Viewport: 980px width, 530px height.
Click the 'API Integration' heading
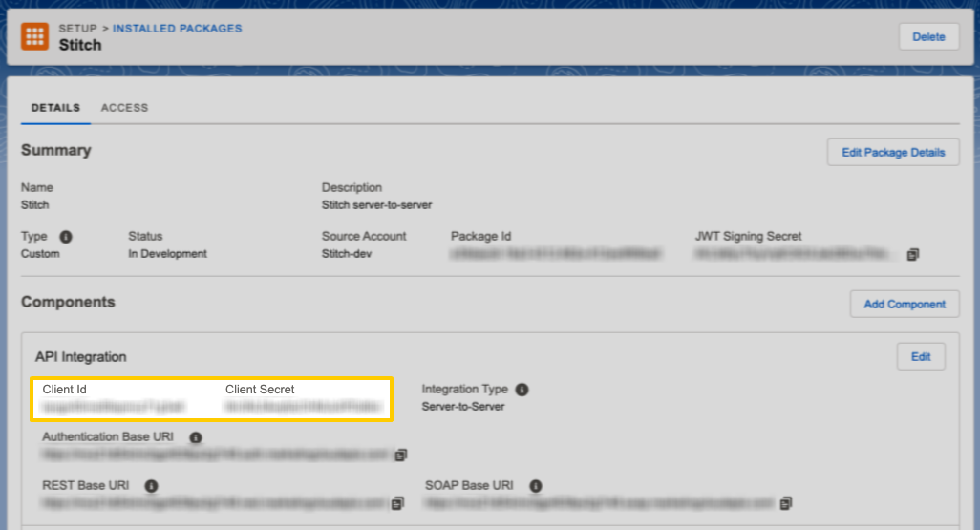click(x=80, y=357)
